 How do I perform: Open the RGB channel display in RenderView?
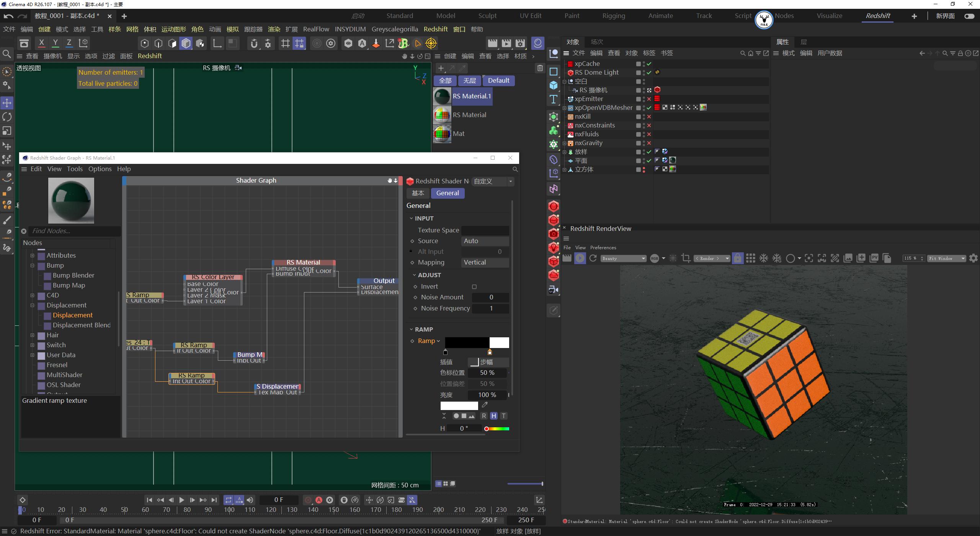(x=655, y=258)
